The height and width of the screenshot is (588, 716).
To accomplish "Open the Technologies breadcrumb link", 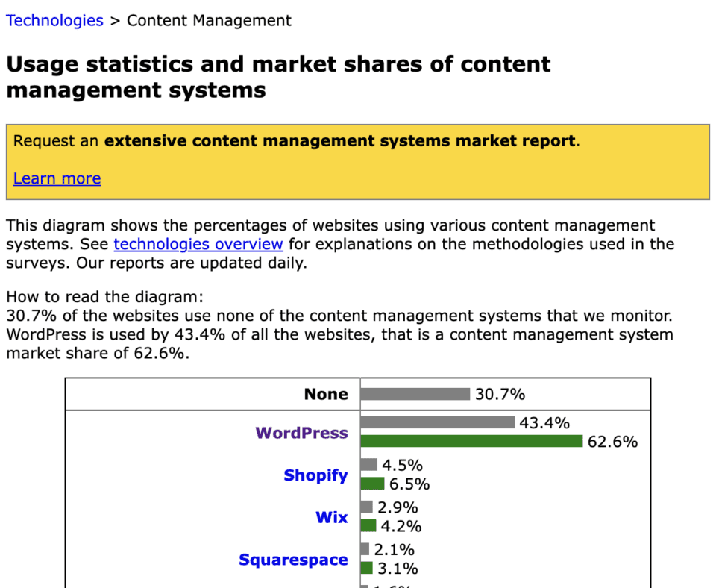I will coord(54,21).
